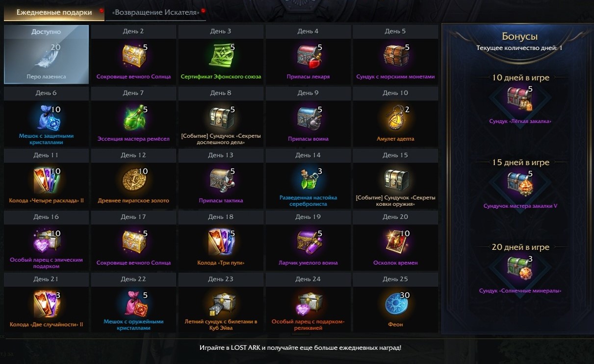Select the Мешок с защитными кристаллами bag
Viewport: 594px width, 364px height.
47,118
